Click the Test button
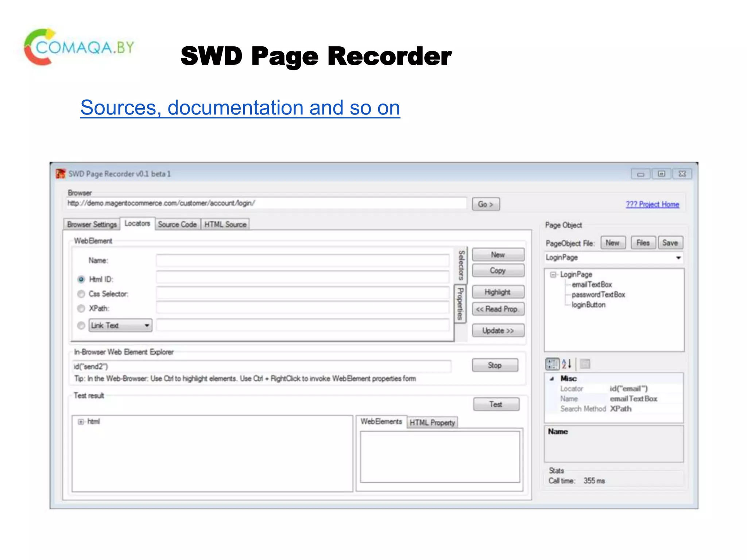747x560 pixels. (x=496, y=404)
